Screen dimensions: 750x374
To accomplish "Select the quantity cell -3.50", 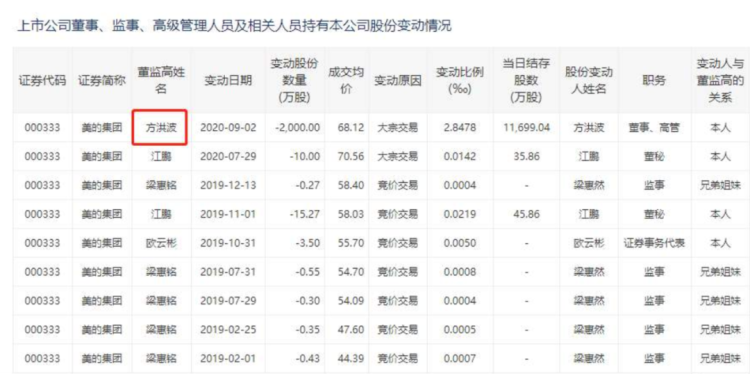I will (x=308, y=243).
